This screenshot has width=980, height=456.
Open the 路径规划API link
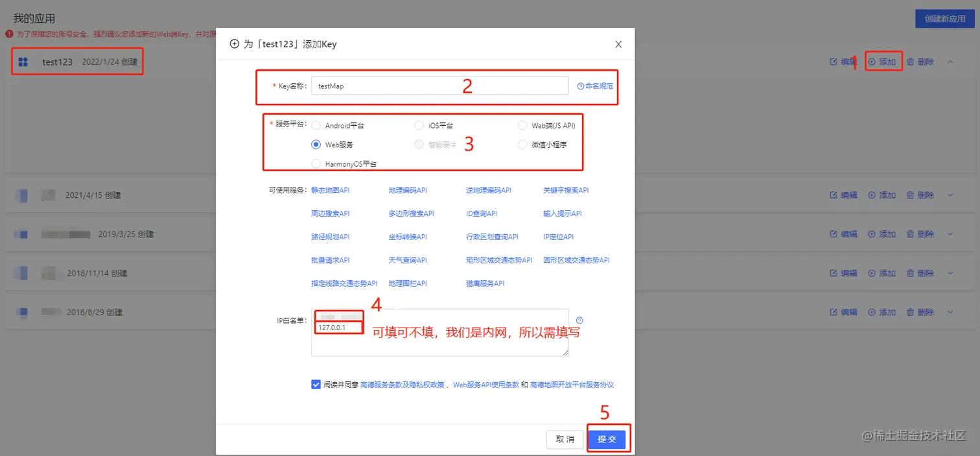click(331, 237)
